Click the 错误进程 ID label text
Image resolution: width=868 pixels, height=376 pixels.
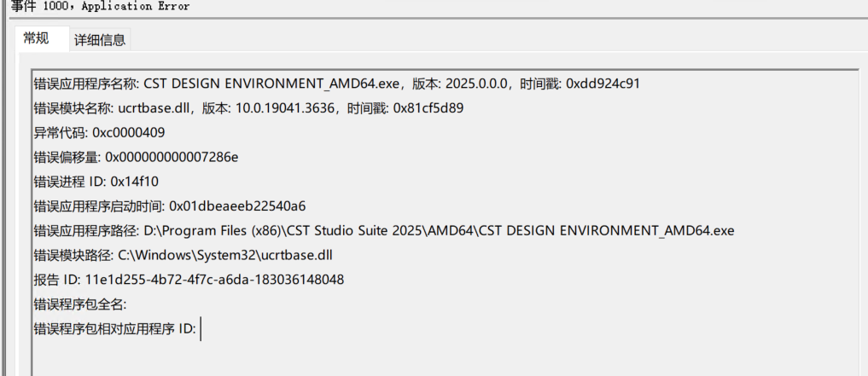coord(70,182)
